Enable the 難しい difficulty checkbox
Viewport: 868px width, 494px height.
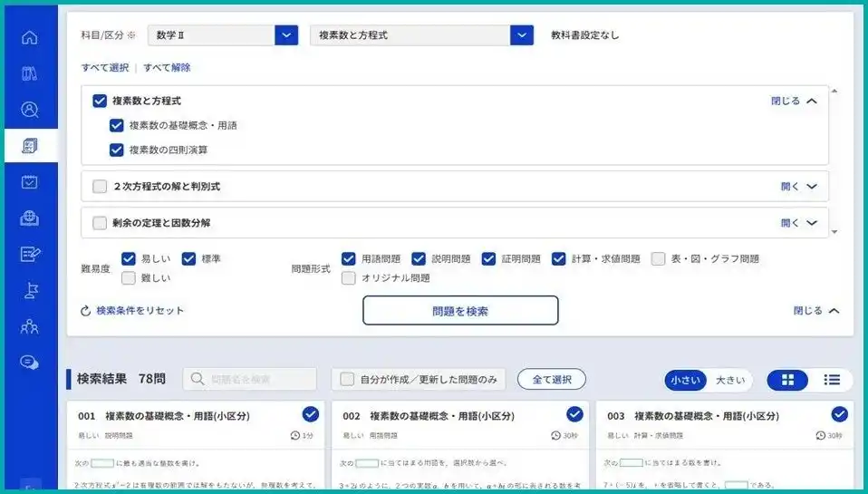129,278
